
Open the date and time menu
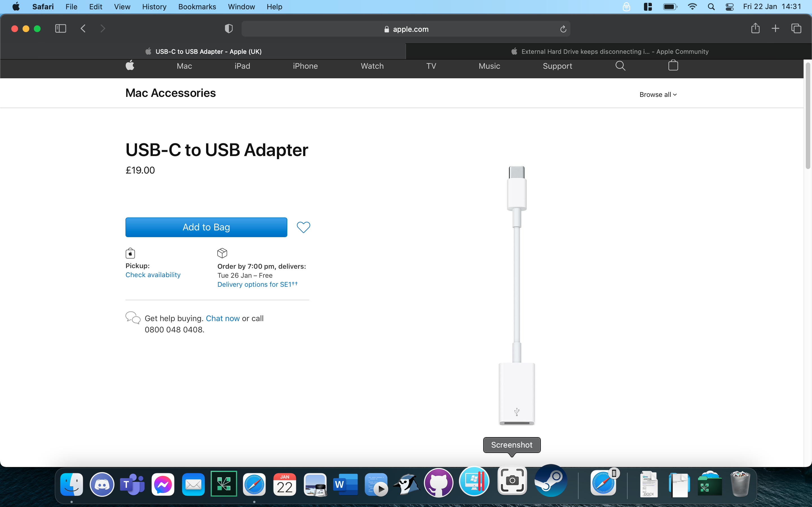pyautogui.click(x=772, y=6)
